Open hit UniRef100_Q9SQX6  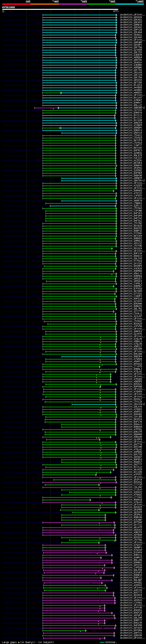click(x=131, y=17)
